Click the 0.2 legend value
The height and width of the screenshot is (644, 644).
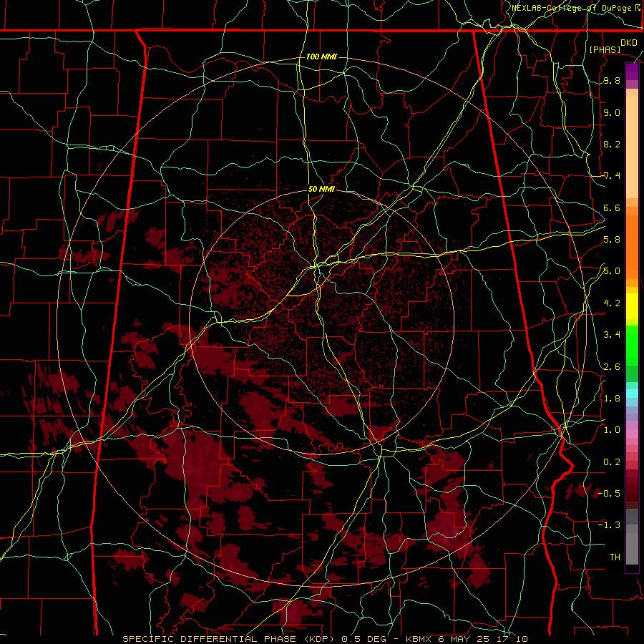click(x=612, y=462)
